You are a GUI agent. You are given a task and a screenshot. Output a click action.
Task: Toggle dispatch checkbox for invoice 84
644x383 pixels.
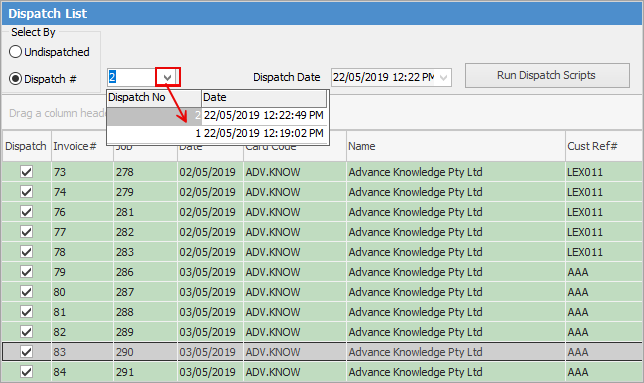[x=26, y=372]
